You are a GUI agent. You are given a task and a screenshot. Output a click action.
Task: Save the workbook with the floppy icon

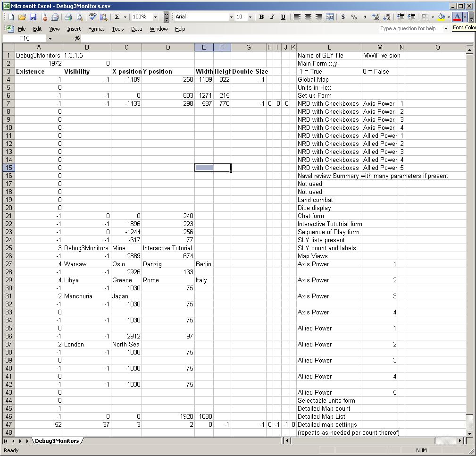point(33,17)
